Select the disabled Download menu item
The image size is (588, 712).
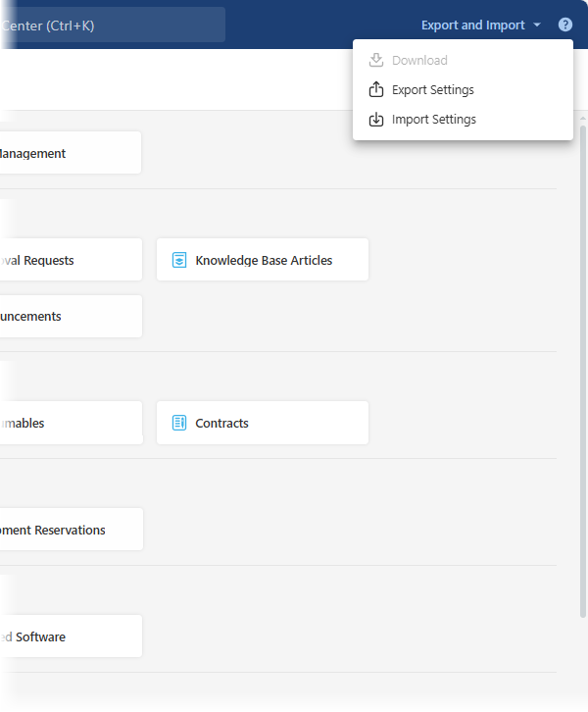point(419,61)
